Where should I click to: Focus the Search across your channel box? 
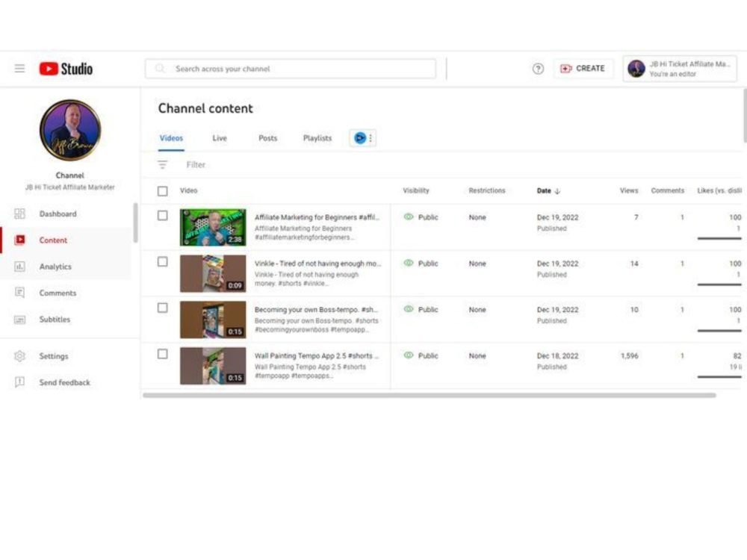[x=290, y=69]
